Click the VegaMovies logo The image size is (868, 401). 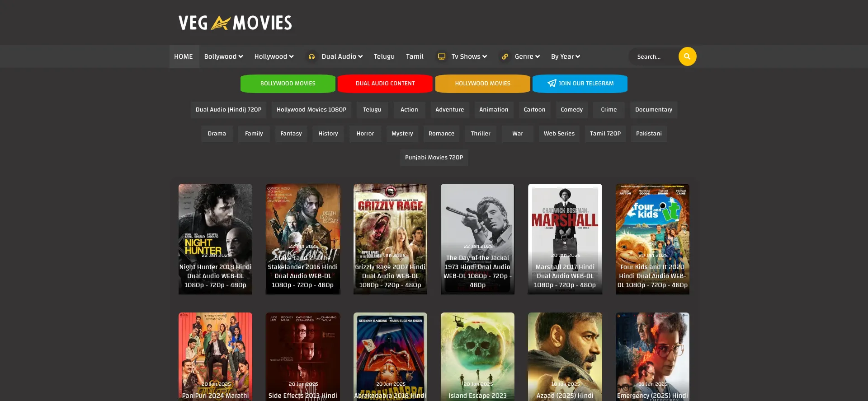coord(235,23)
